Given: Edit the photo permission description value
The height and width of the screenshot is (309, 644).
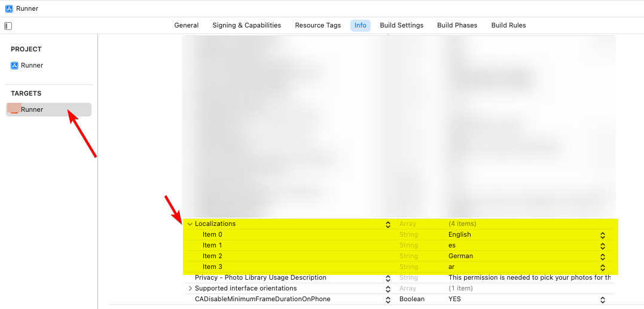Looking at the screenshot, I should [x=529, y=277].
